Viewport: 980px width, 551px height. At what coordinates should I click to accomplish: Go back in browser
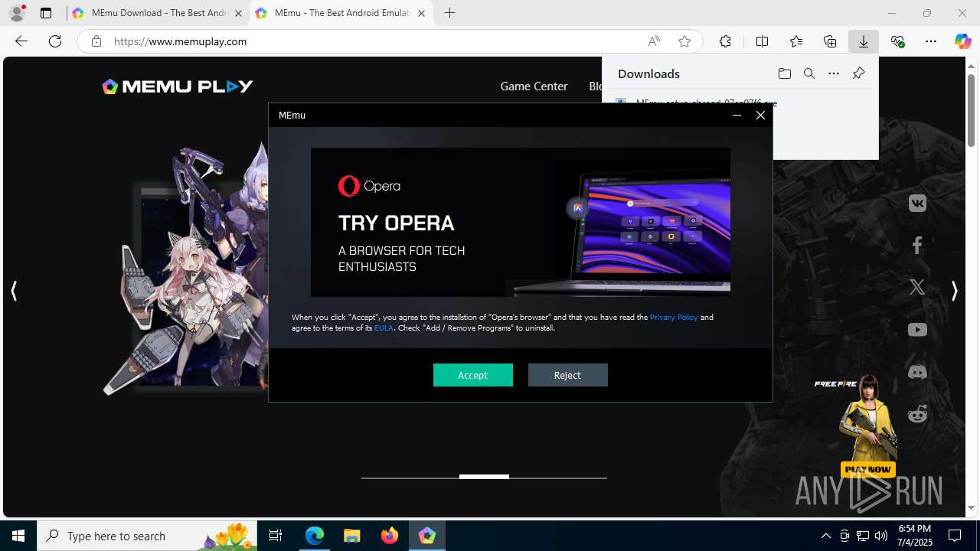point(21,41)
